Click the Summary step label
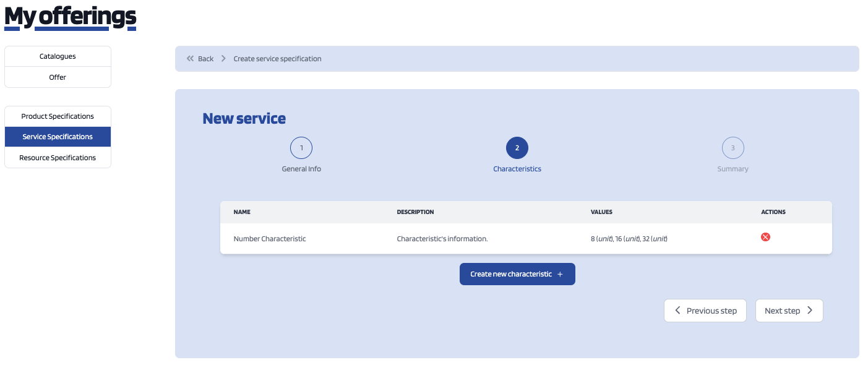The height and width of the screenshot is (365, 868). click(733, 169)
